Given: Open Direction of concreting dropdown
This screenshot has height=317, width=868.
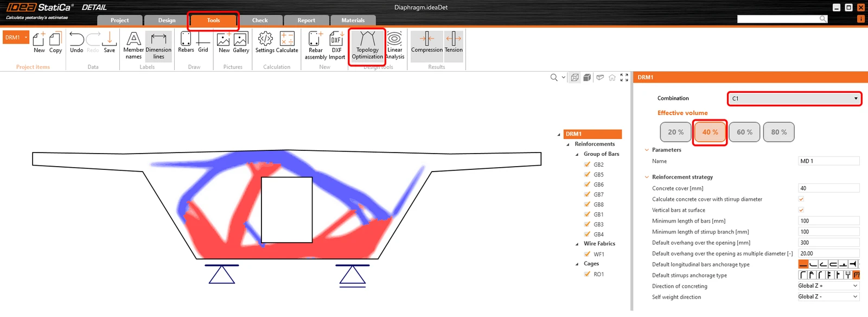Looking at the screenshot, I should (x=828, y=286).
